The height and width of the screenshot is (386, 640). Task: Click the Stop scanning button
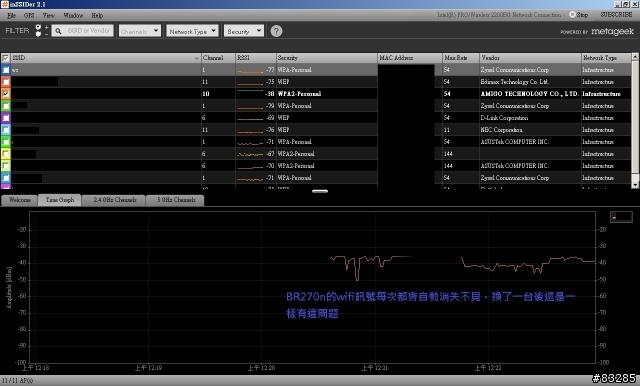pos(579,15)
